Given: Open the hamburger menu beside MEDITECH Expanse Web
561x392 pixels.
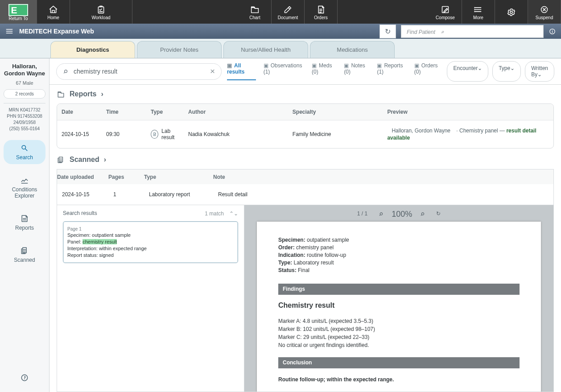Looking at the screenshot, I should tap(9, 31).
